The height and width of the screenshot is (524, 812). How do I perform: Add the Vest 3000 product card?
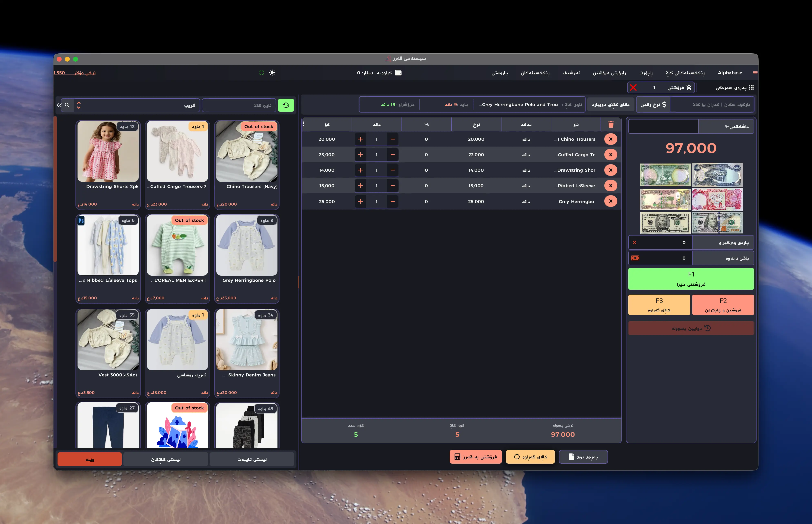tap(108, 353)
